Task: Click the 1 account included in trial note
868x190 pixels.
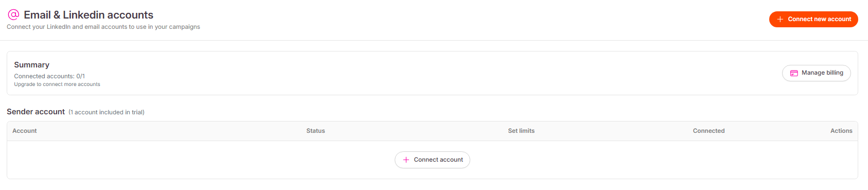Action: 107,112
